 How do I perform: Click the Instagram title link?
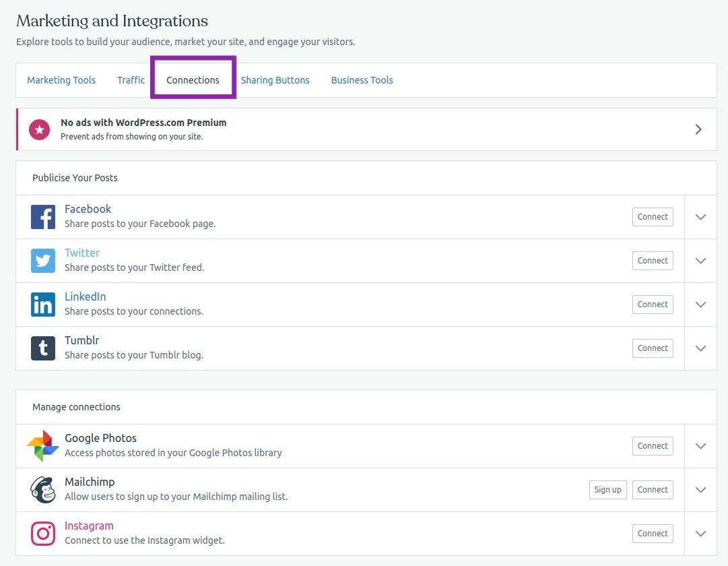tap(89, 526)
